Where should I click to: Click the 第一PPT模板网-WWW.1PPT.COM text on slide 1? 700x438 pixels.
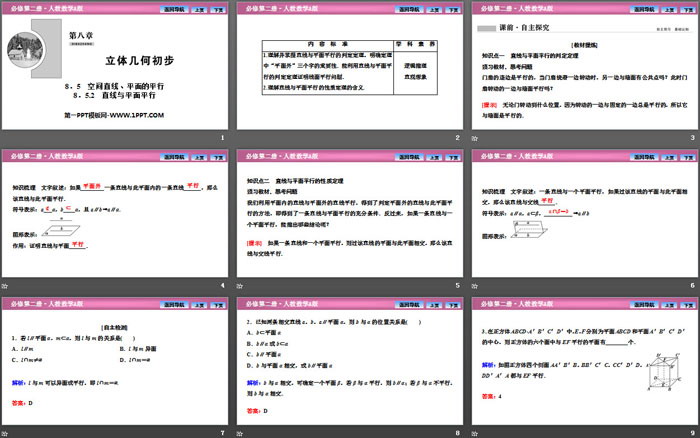click(114, 115)
